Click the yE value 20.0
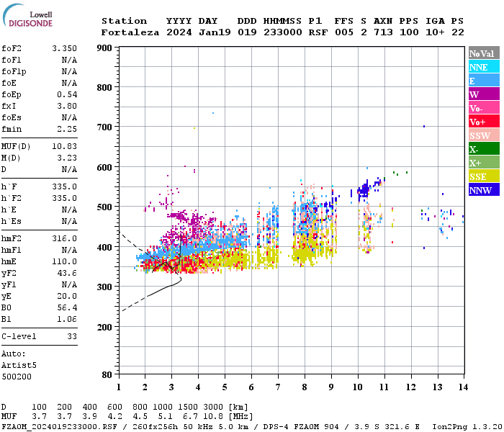Viewport: 504px width, 432px height. [x=67, y=297]
